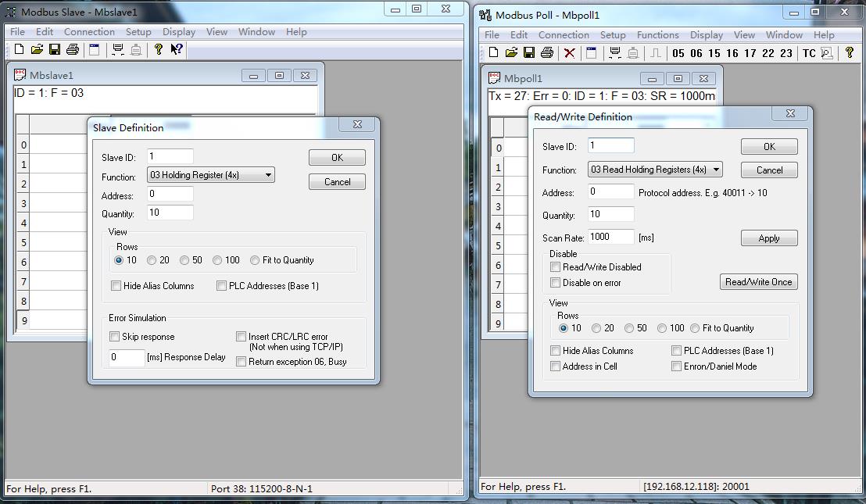Open the Functions menu in Modbus Poll
Image resolution: width=866 pixels, height=504 pixels.
click(x=657, y=35)
